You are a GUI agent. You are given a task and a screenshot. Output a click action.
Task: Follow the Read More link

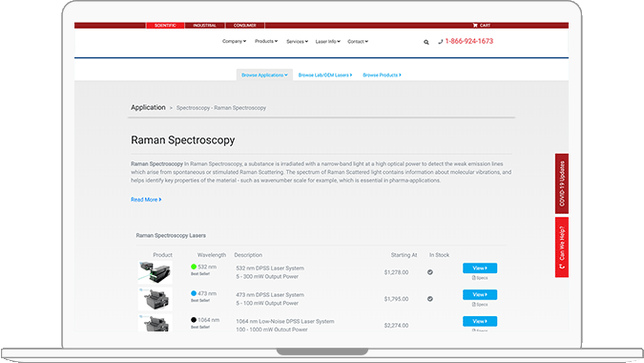coord(146,200)
